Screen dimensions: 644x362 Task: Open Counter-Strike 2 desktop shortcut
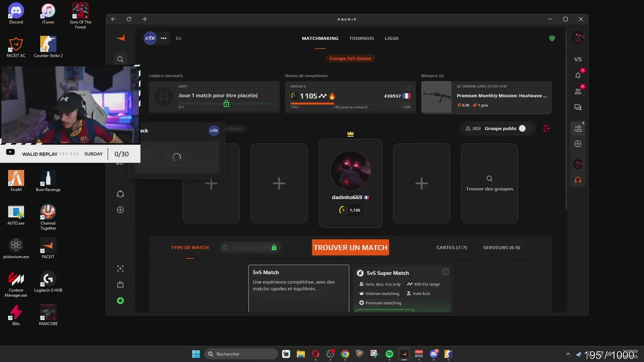pyautogui.click(x=48, y=47)
